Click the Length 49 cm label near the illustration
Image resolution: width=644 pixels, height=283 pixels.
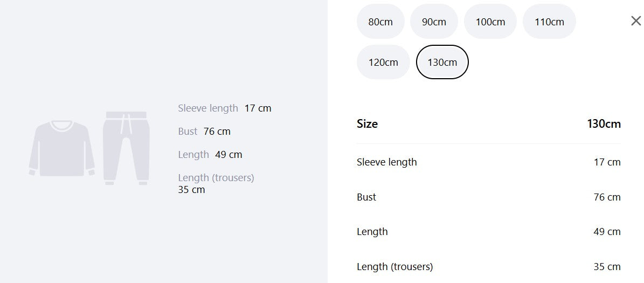210,155
